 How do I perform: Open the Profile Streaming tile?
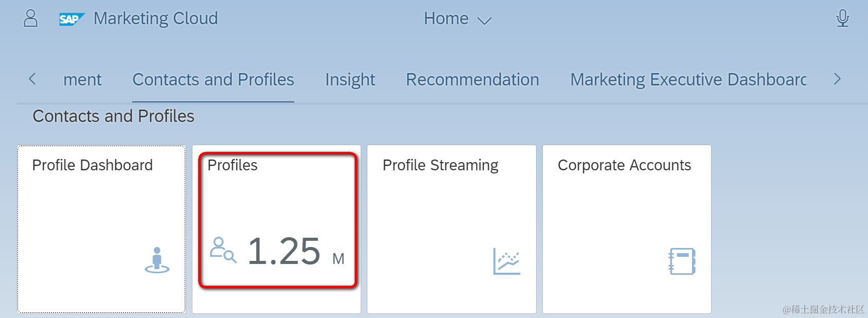[452, 229]
